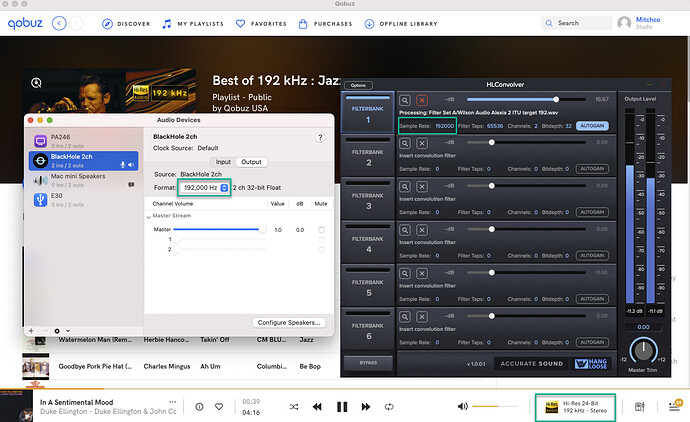Toggle repeat mode
Screen dimensions: 690x422
[x=389, y=407]
